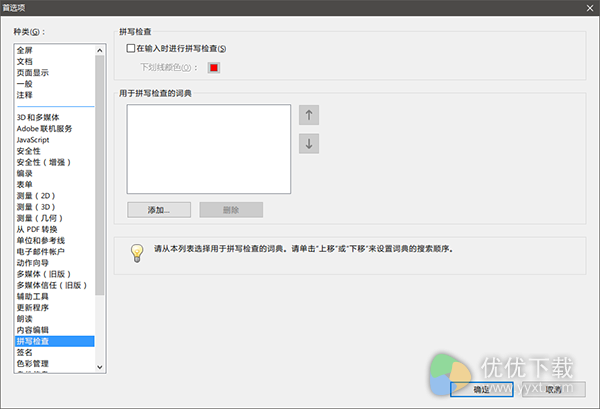Click the category list scroll down arrow
The image size is (600, 409).
point(99,367)
